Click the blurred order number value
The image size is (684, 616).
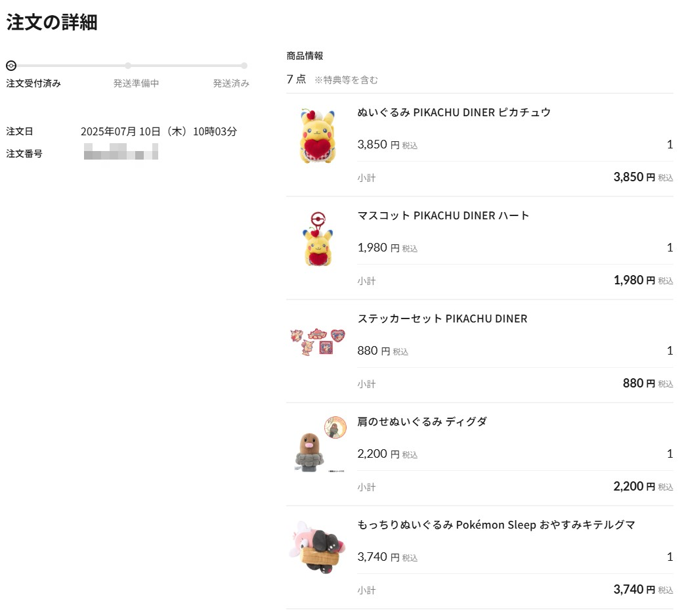click(x=121, y=152)
